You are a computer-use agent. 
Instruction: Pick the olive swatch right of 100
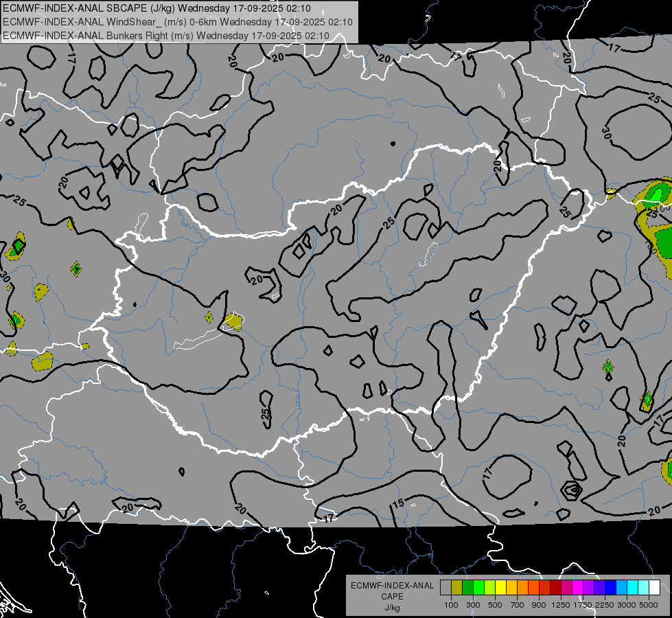[457, 588]
